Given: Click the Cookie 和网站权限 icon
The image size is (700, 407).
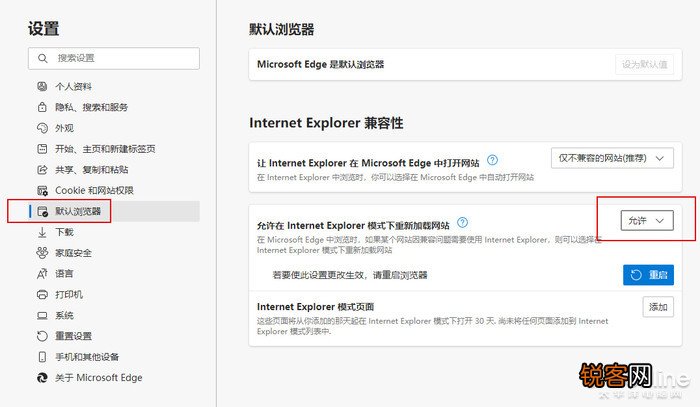Looking at the screenshot, I should coord(42,191).
